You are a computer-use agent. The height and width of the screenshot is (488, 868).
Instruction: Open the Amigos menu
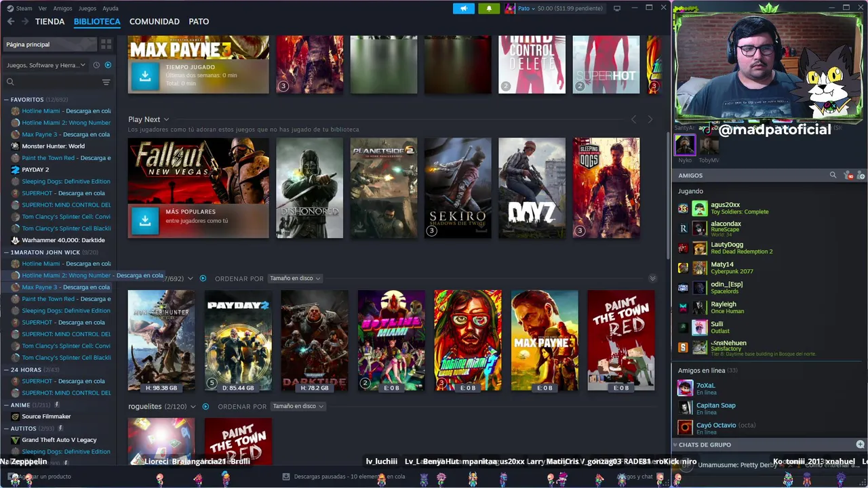pos(62,8)
